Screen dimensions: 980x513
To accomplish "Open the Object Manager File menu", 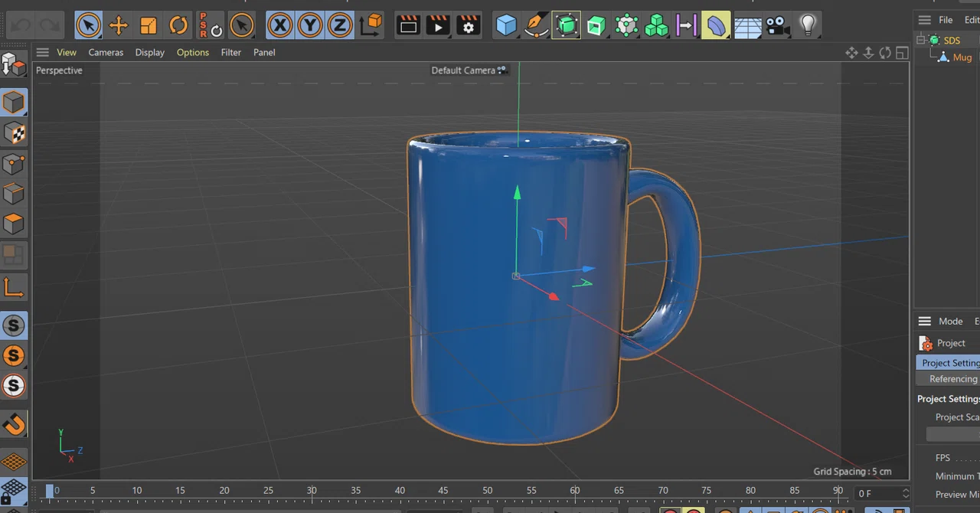I will pyautogui.click(x=946, y=20).
